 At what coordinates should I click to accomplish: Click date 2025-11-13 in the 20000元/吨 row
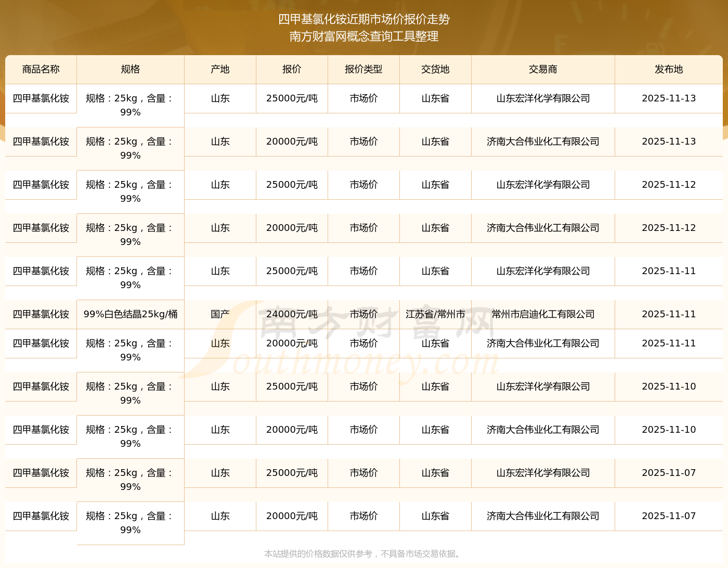coord(669,141)
